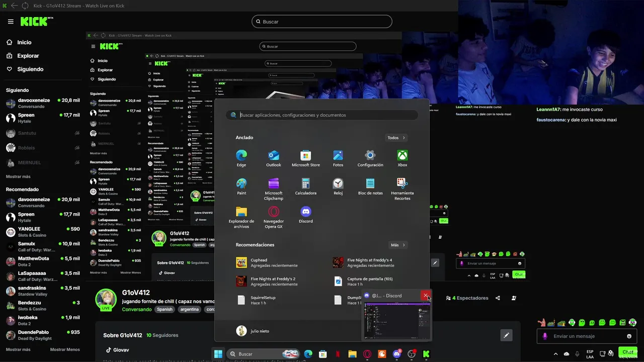Open sandraskins channel in outermost Recomendado list
The image size is (644, 362).
pos(43,291)
